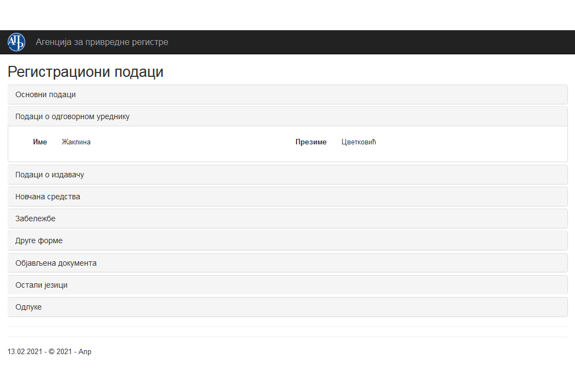Click empty area of the dark navigation bar

coord(384,42)
